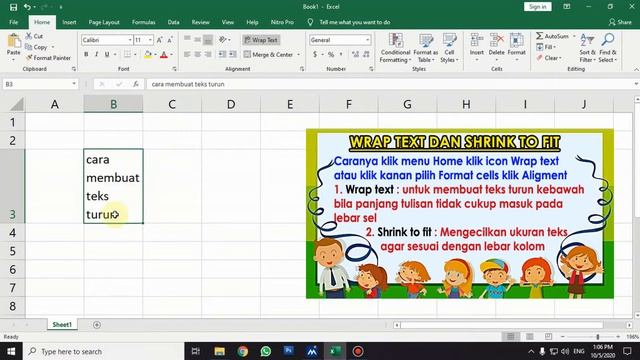Open Conditional Formatting

395,48
